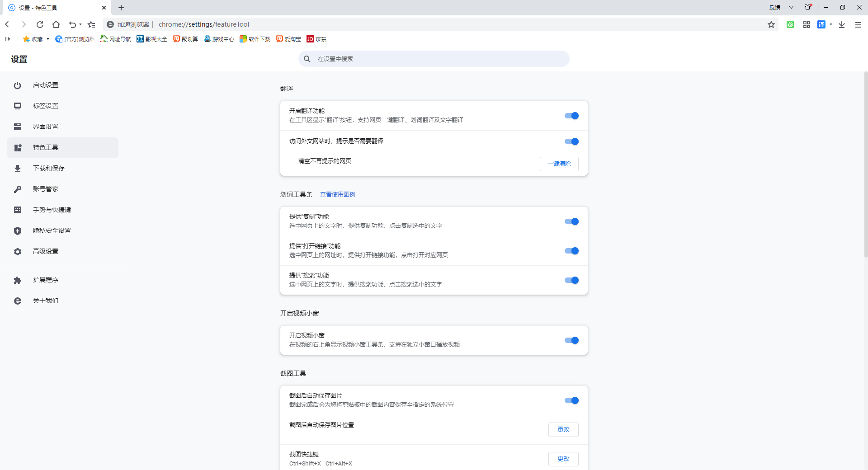This screenshot has height=470, width=868.
Task: Click the eye-protection mode icon
Action: 790,24
